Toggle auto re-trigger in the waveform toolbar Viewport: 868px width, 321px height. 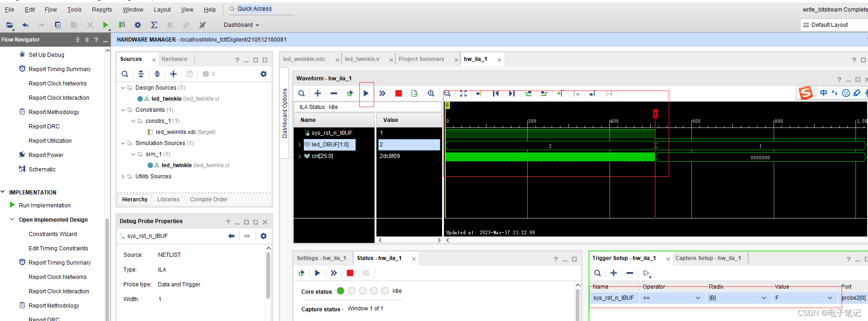350,93
